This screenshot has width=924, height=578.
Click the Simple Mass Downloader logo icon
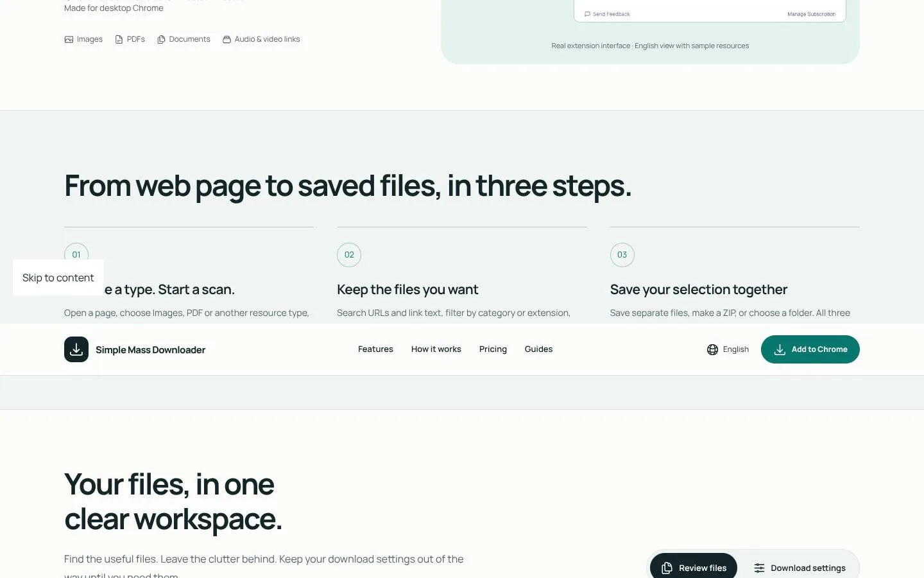[76, 349]
